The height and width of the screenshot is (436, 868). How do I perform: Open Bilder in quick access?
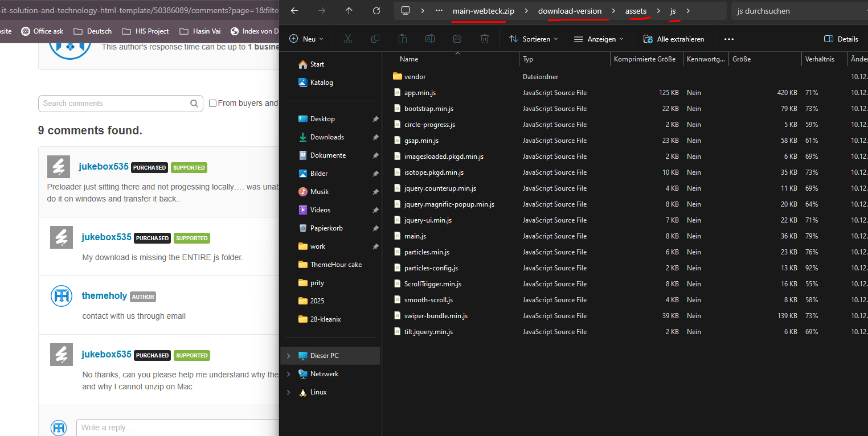313,174
